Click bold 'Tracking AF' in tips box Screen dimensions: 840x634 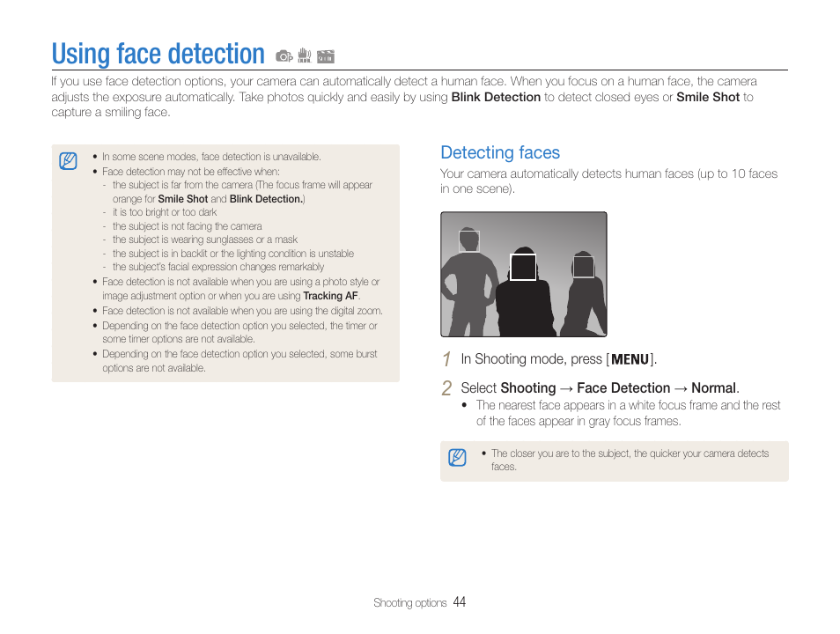point(330,296)
